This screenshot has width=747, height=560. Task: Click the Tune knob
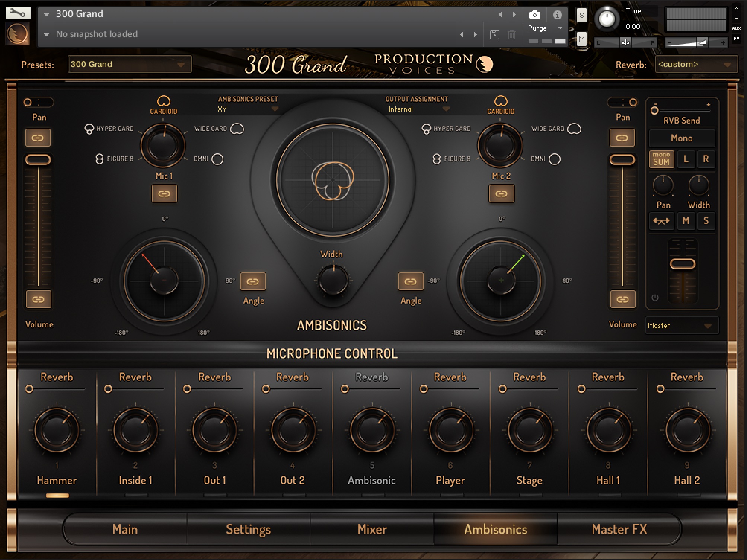(x=607, y=18)
